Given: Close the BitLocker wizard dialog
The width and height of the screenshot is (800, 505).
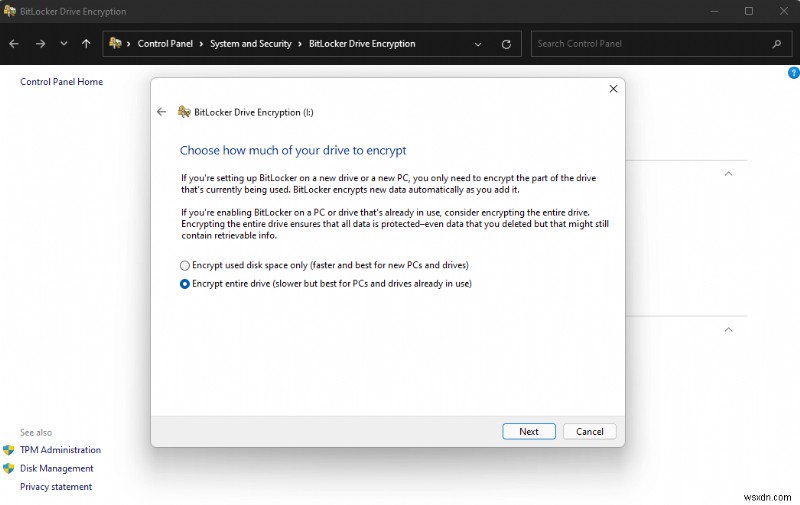Looking at the screenshot, I should pos(613,89).
